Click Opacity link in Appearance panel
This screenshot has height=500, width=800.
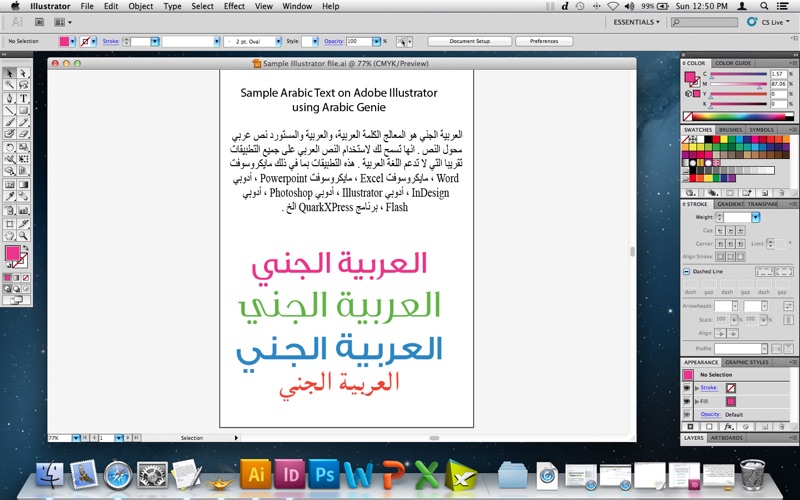tap(710, 414)
